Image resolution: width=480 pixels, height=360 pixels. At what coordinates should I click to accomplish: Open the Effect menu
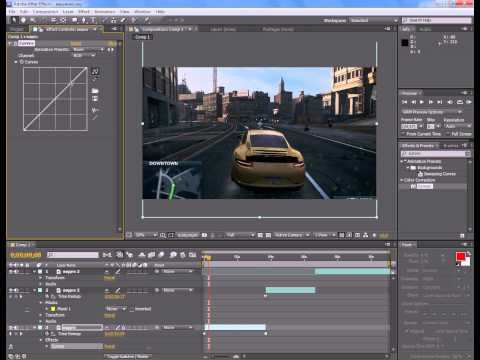click(84, 11)
